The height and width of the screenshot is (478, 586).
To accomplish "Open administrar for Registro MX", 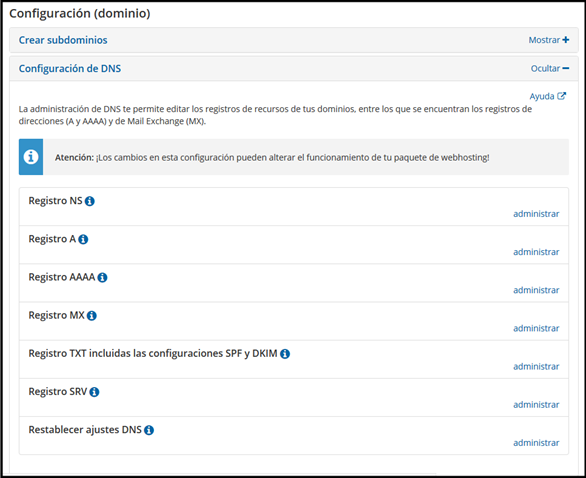I will pos(536,328).
